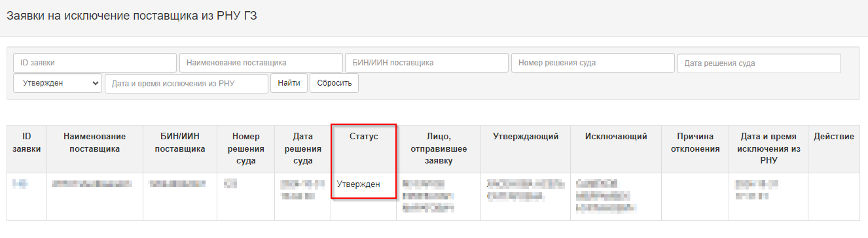Open the blurred ID заявки link in the row
This screenshot has height=238, width=868.
point(20,184)
